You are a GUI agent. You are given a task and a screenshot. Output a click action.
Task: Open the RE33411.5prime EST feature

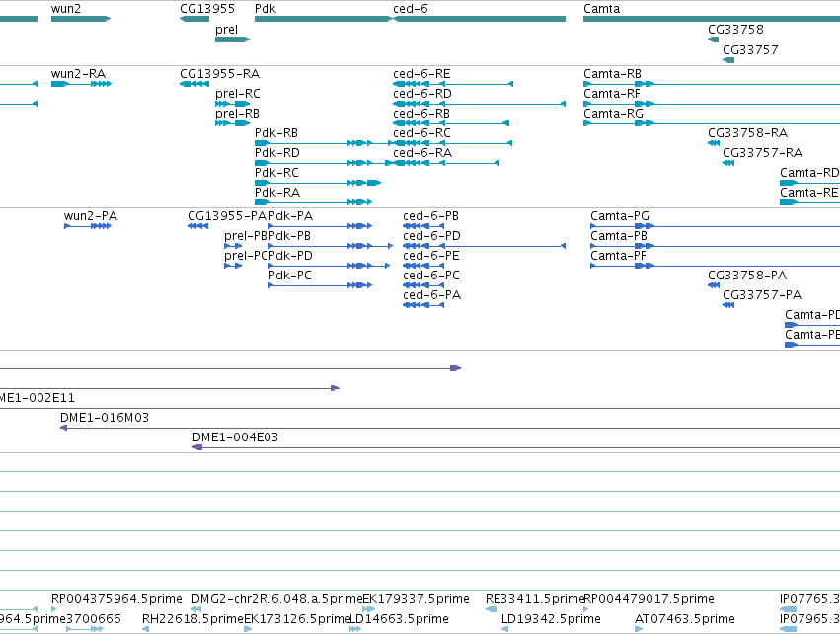[492, 609]
